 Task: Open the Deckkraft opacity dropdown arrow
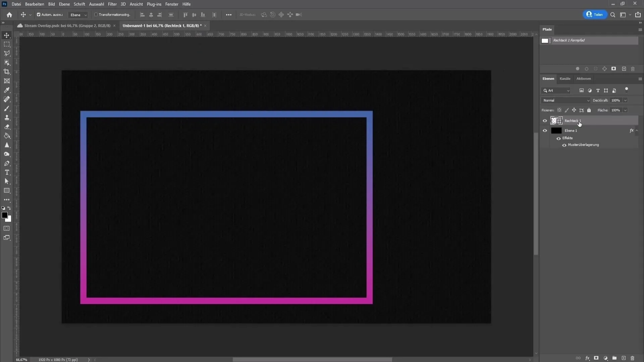625,101
